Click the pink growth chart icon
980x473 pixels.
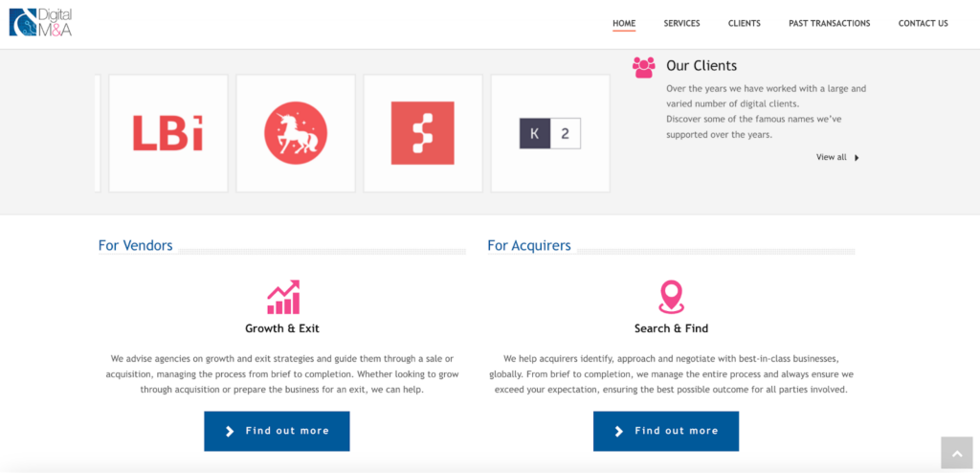tap(282, 297)
